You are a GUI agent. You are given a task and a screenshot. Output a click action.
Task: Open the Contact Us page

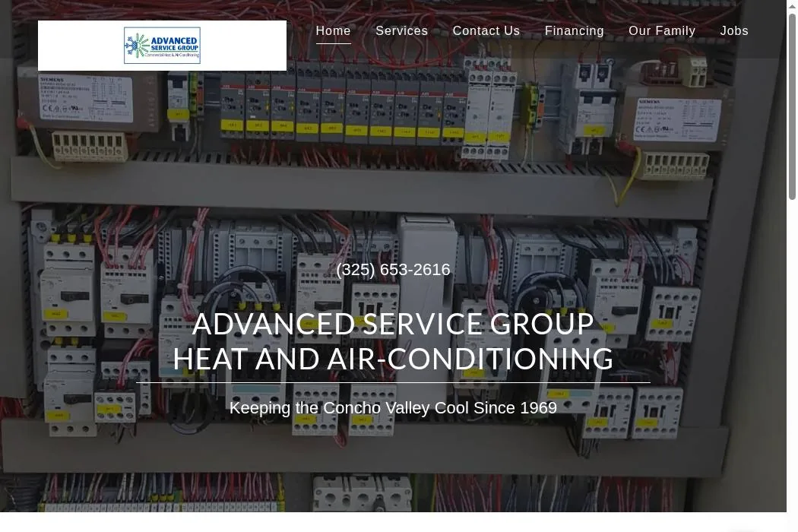coord(486,31)
